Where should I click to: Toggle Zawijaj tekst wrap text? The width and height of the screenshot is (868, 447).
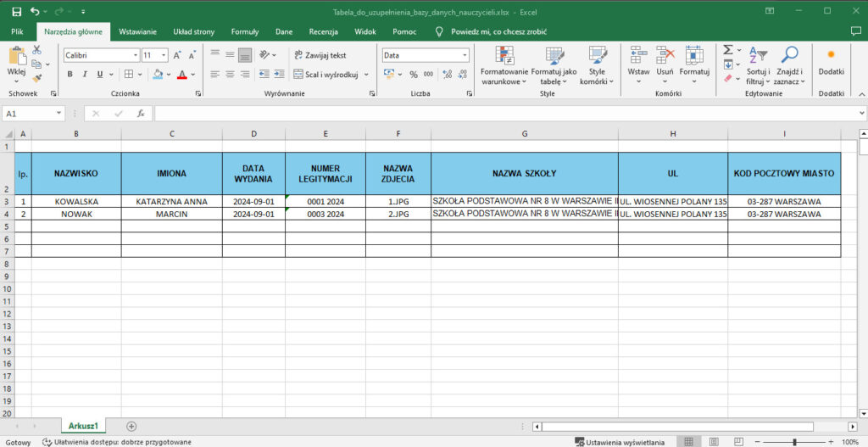click(x=320, y=55)
